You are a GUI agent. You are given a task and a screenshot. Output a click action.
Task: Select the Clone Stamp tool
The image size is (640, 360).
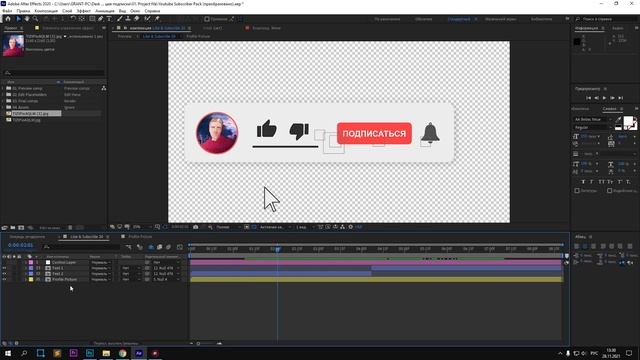[x=128, y=19]
